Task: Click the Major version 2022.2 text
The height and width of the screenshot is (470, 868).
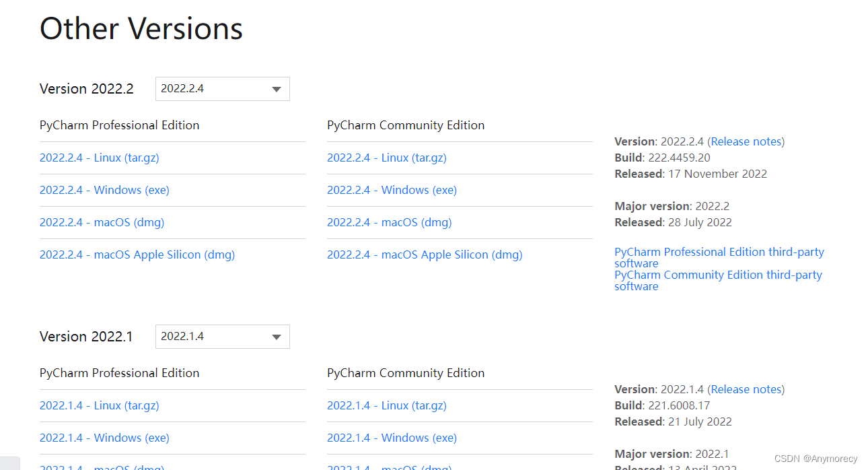Action: coord(672,206)
